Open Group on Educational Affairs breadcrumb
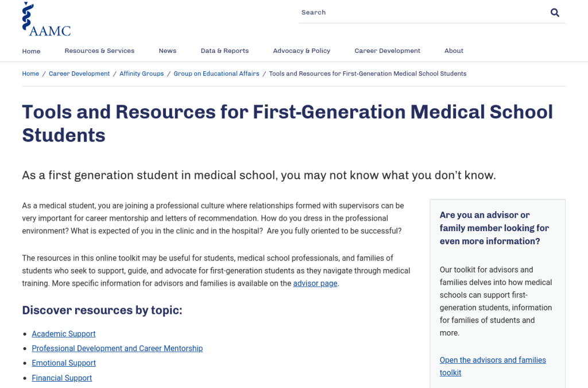588x388 pixels. click(216, 74)
